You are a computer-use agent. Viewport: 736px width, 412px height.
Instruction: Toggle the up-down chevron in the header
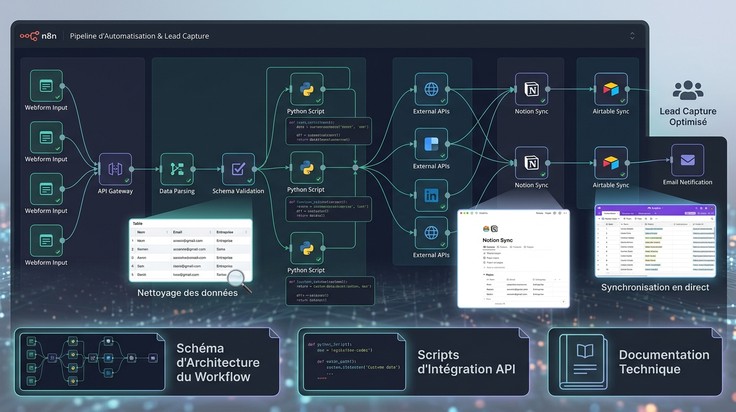click(x=632, y=36)
